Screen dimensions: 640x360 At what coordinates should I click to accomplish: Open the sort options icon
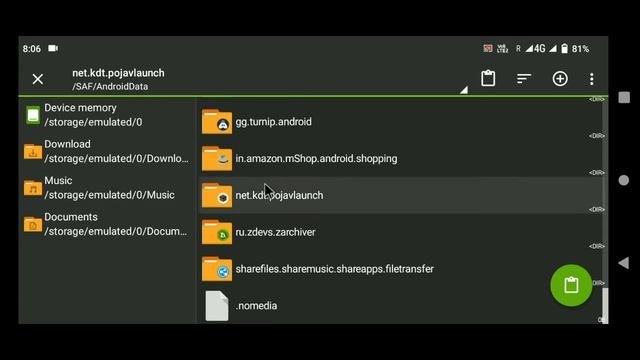point(524,78)
